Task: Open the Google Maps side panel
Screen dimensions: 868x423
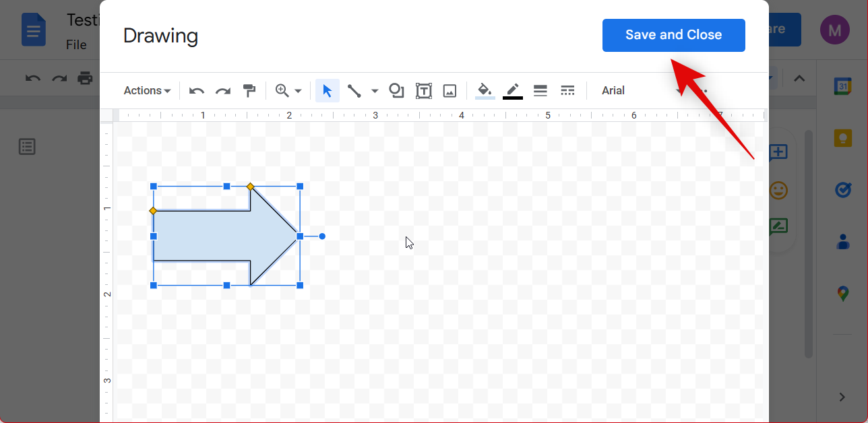Action: coord(842,294)
